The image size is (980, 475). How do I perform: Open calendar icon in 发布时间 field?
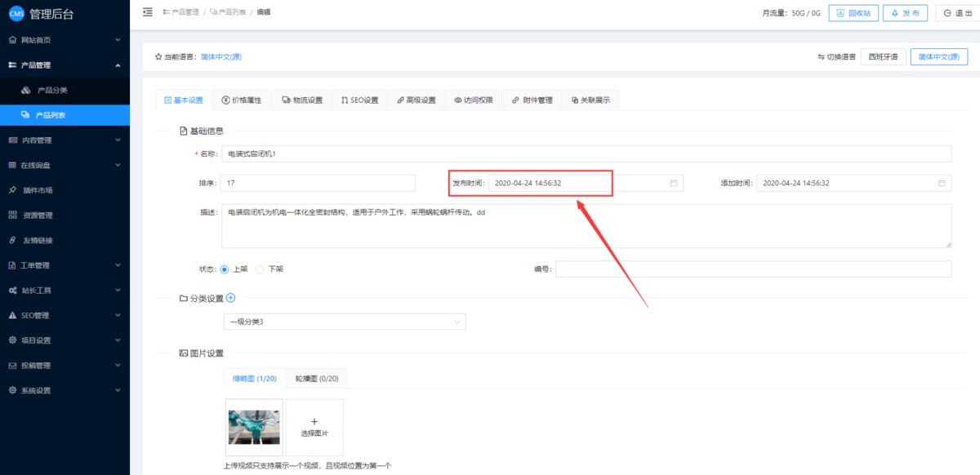(x=674, y=184)
